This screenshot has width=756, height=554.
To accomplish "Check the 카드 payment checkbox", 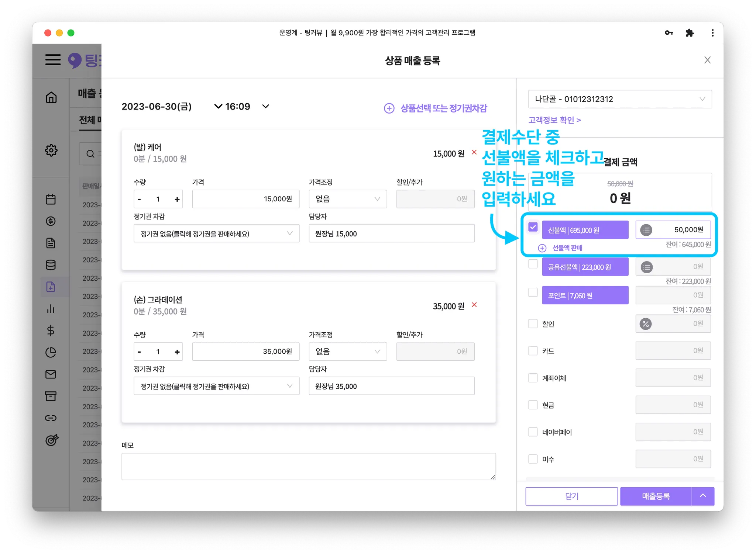I will (533, 350).
